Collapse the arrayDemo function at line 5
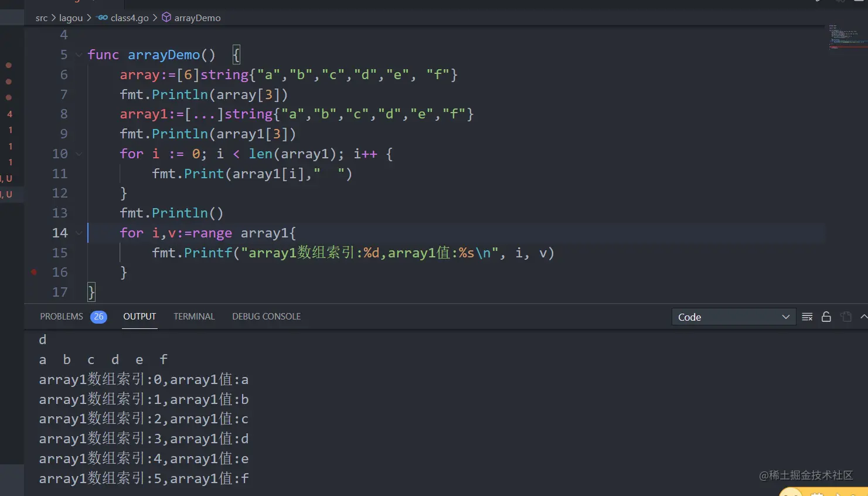The image size is (868, 496). [79, 55]
